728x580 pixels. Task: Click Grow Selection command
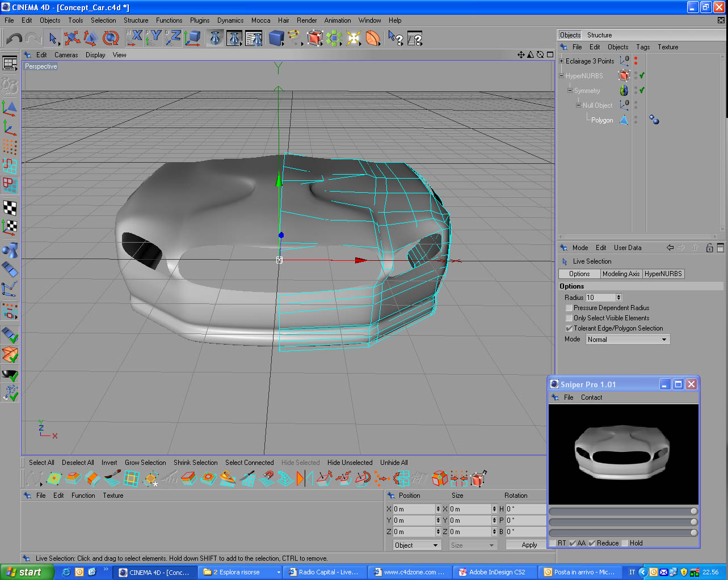tap(145, 463)
